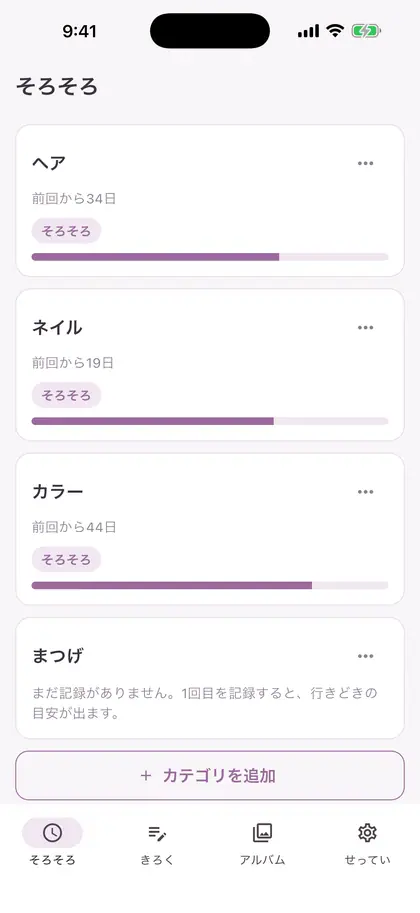Image resolution: width=420 pixels, height=913 pixels.
Task: Click the ヘア progress bar
Action: pos(210,257)
